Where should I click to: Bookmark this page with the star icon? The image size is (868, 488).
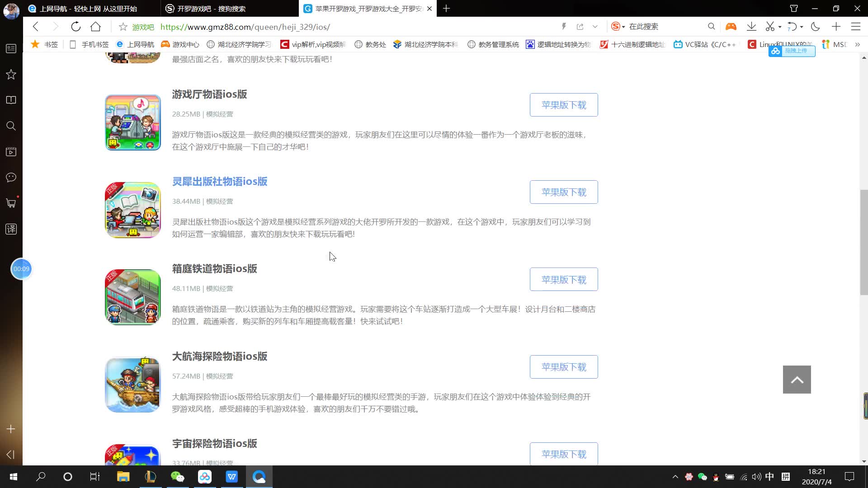(x=123, y=27)
